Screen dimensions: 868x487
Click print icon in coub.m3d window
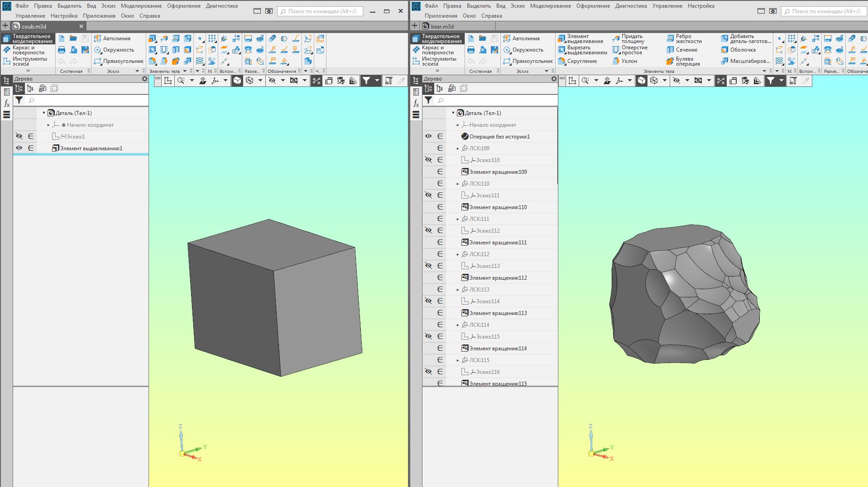point(62,50)
